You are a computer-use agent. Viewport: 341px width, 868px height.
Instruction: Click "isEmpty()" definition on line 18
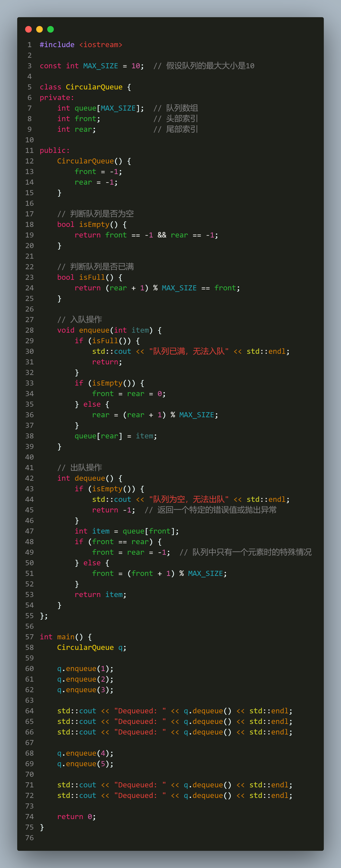coord(99,225)
